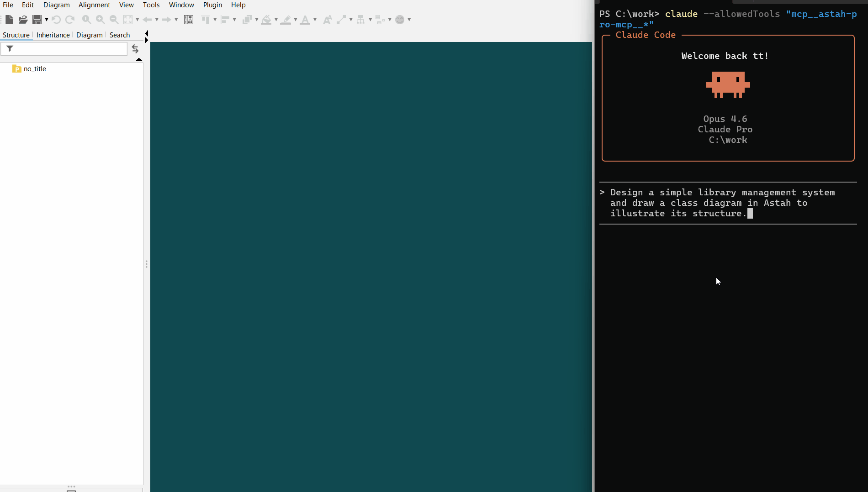Select the zoom in magnifier tool

click(x=100, y=20)
